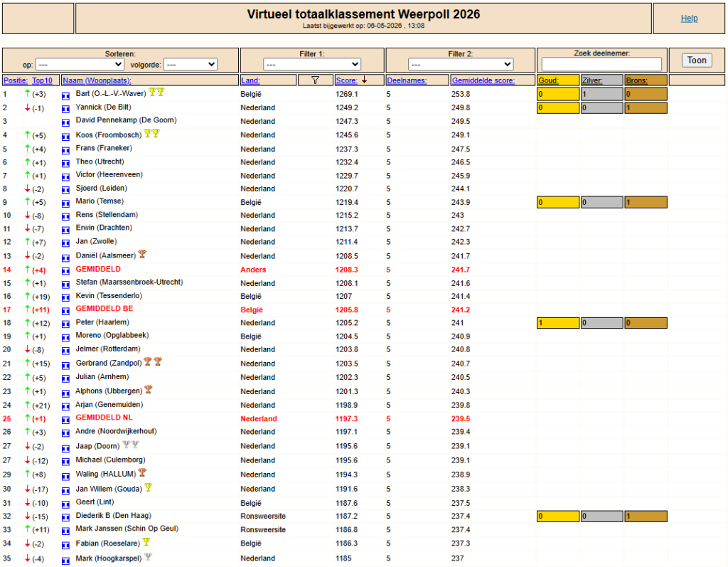Open the 'Sorteren op' dropdown
The height and width of the screenshot is (567, 728).
[80, 64]
